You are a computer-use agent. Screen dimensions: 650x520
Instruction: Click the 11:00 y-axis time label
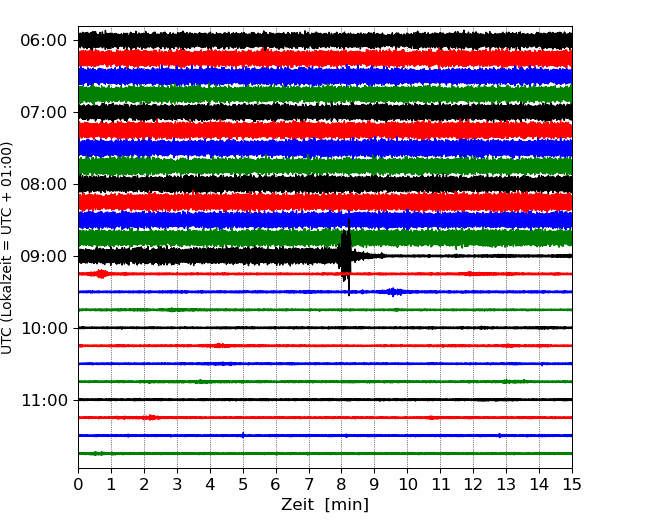pos(44,400)
